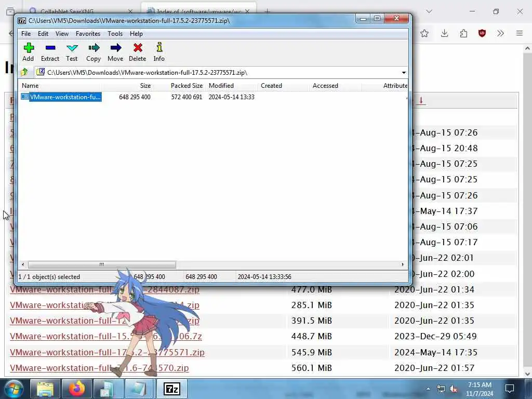The width and height of the screenshot is (532, 399).
Task: Open the Help menu
Action: pos(136,34)
